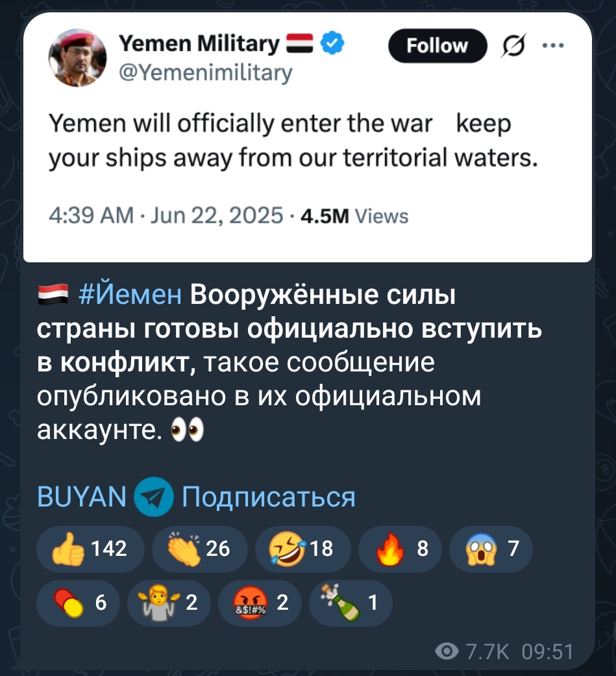Add the fire reaction
Image resolution: width=616 pixels, height=676 pixels.
(x=399, y=549)
